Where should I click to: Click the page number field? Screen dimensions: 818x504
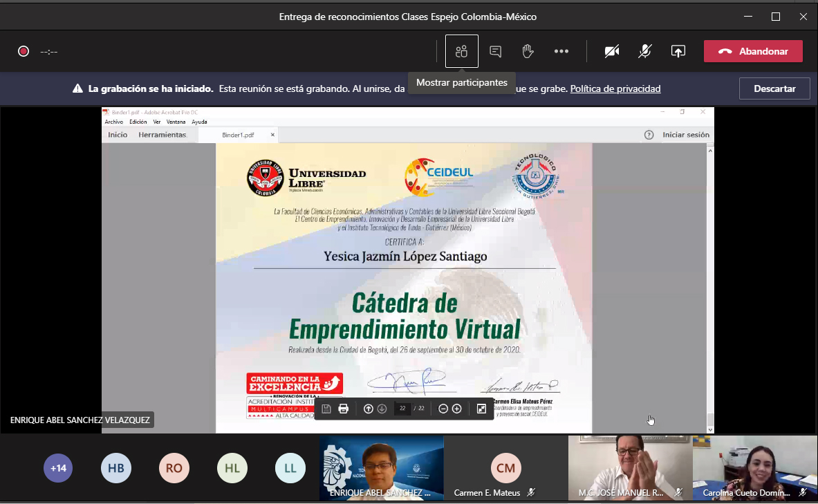pyautogui.click(x=402, y=409)
